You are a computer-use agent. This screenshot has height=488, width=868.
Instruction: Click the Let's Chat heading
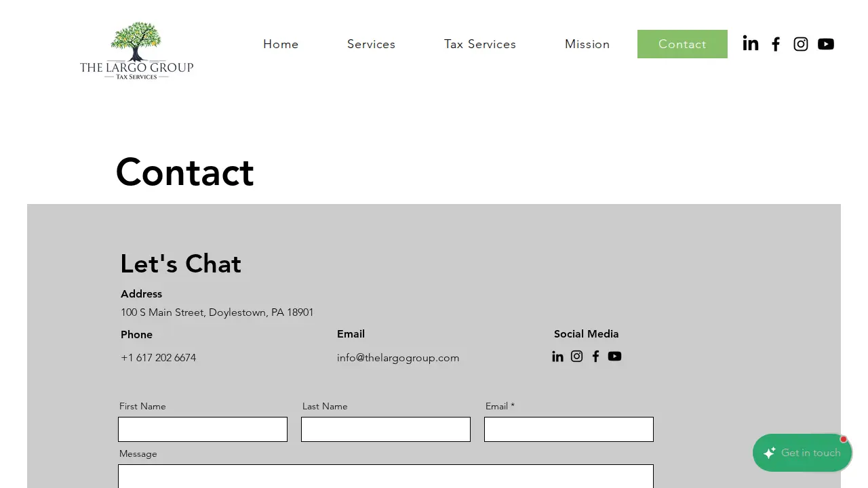click(x=180, y=264)
